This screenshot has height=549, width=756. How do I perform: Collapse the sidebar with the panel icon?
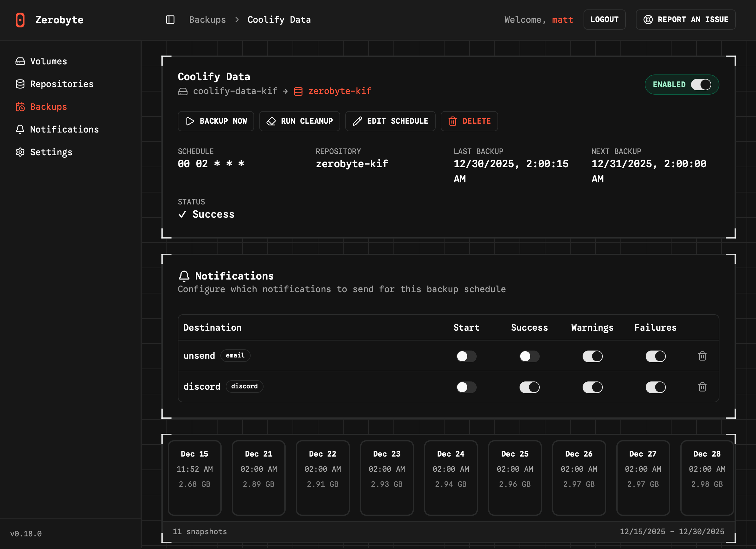(170, 20)
